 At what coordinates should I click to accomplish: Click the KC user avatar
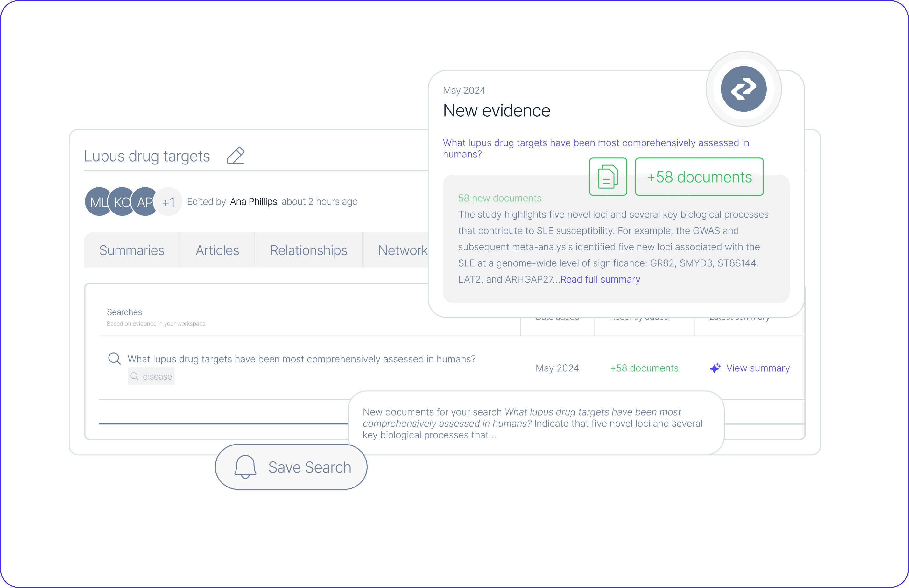(x=121, y=202)
